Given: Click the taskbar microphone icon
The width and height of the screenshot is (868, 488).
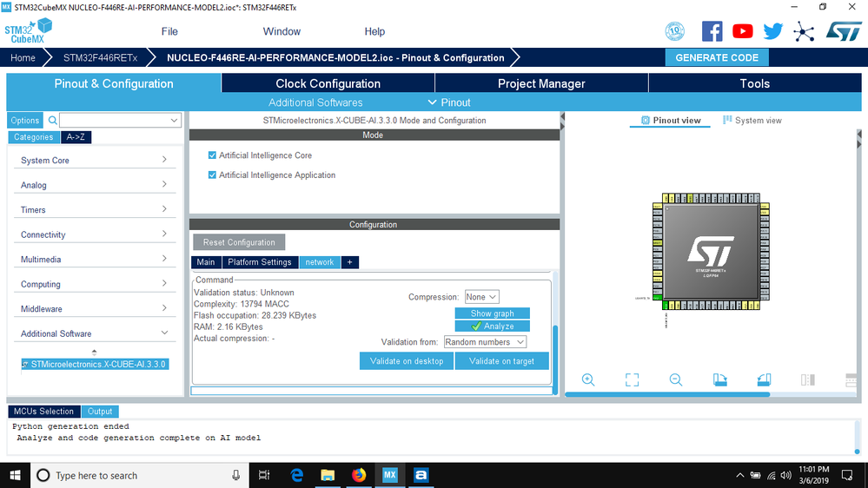Looking at the screenshot, I should tap(235, 475).
